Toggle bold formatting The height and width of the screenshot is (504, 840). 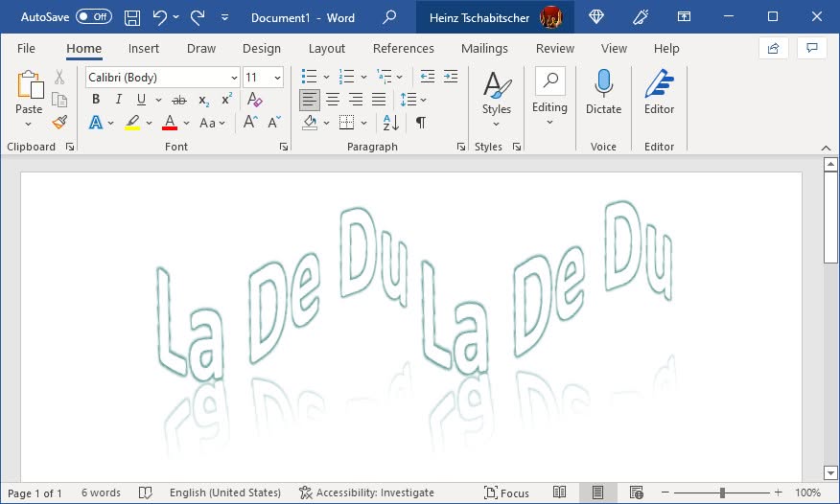96,100
